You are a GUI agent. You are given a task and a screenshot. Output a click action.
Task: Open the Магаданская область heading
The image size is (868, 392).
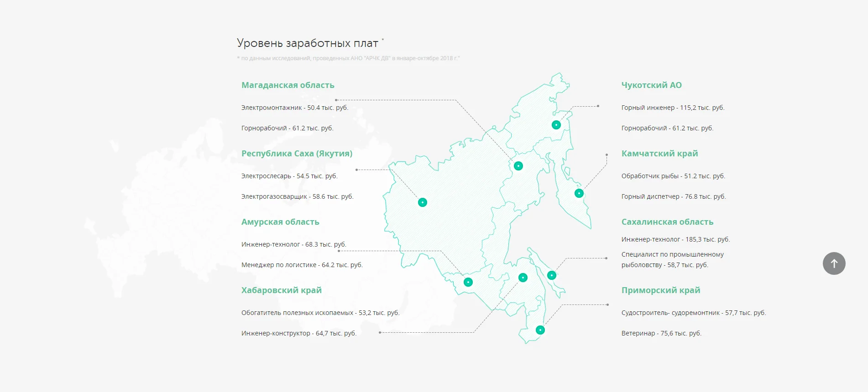coord(288,85)
